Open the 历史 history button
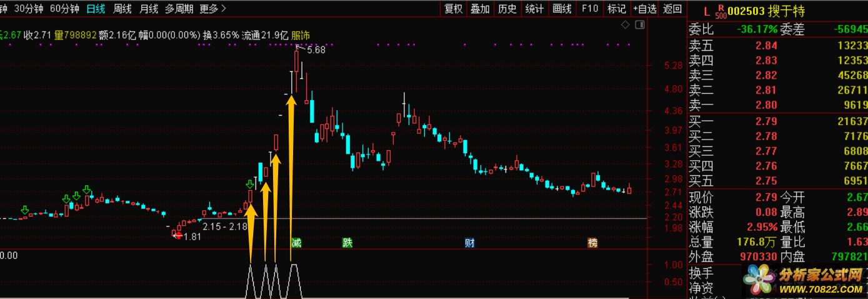 tap(507, 9)
